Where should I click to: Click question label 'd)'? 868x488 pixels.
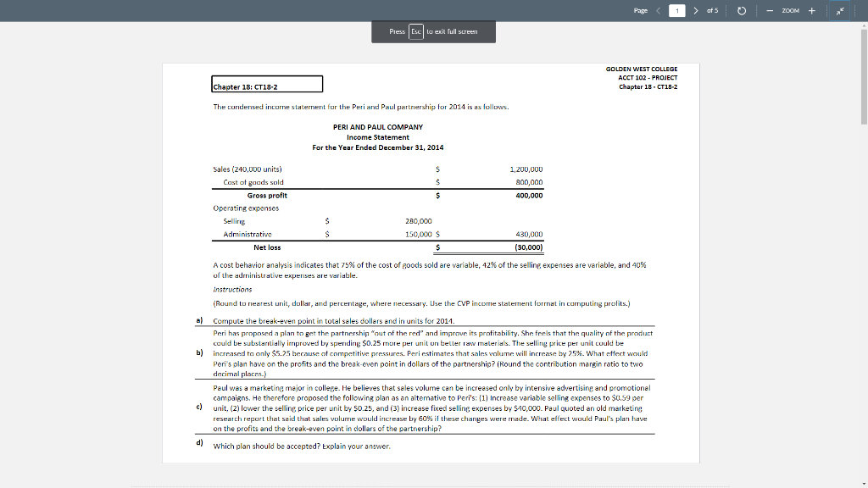[199, 442]
